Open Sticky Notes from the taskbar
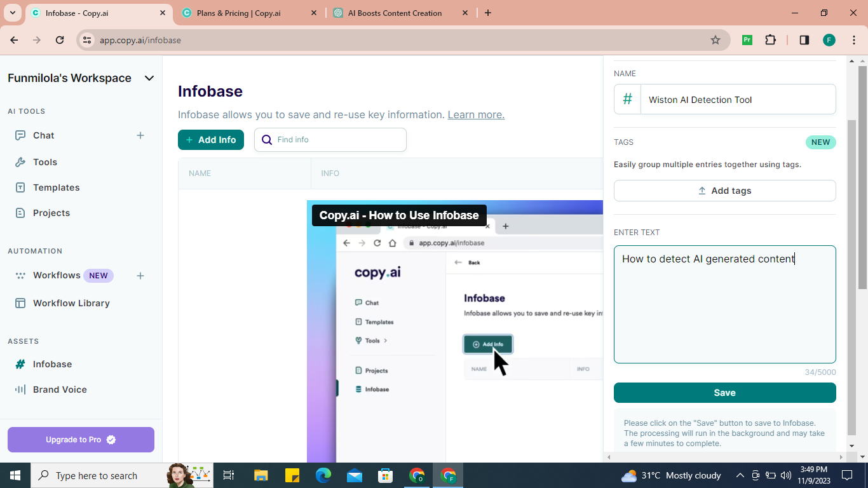 click(292, 475)
